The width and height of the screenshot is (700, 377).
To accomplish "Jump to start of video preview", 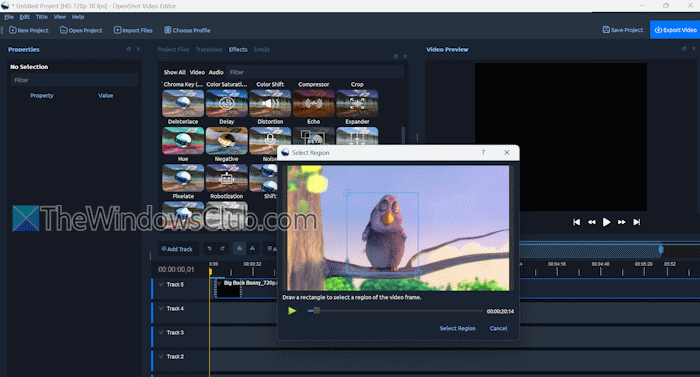I will coord(576,222).
